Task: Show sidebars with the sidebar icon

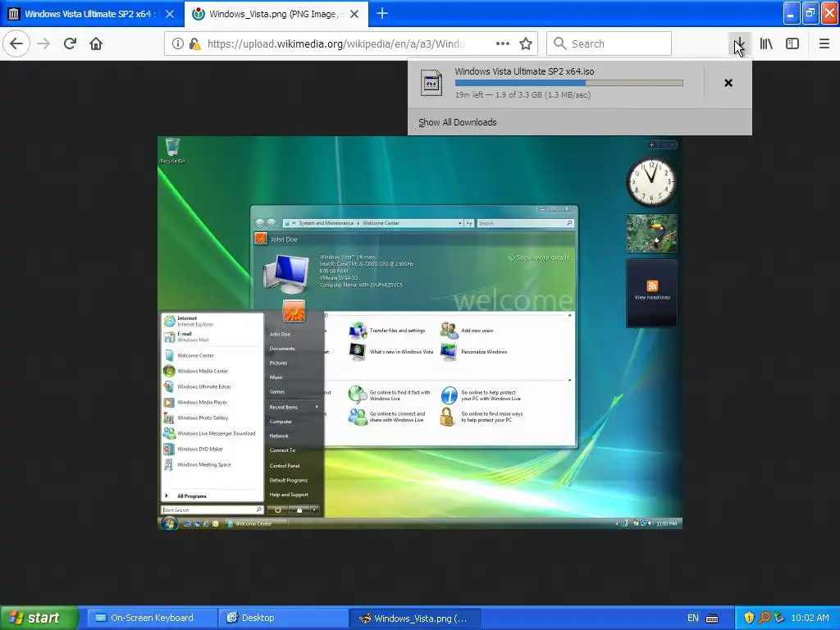Action: [x=792, y=43]
